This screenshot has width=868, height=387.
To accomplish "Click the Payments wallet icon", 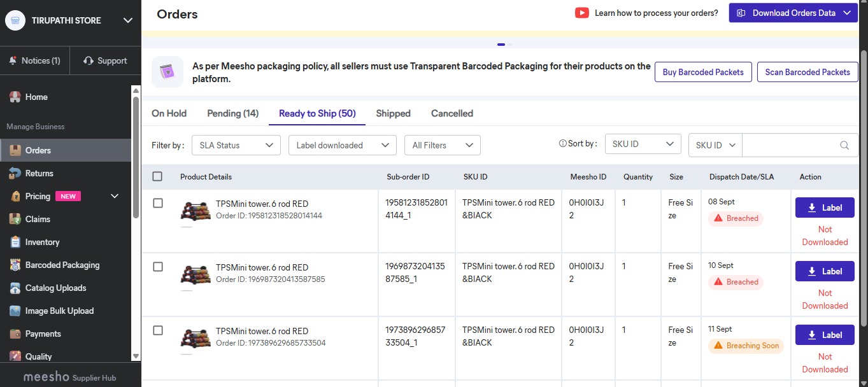I will 15,334.
